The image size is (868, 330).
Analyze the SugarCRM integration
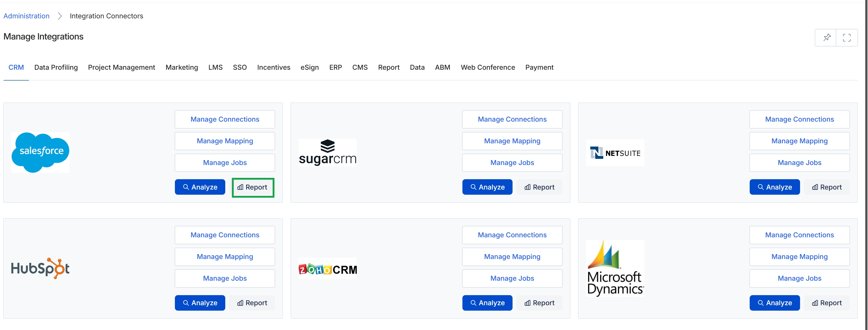487,187
